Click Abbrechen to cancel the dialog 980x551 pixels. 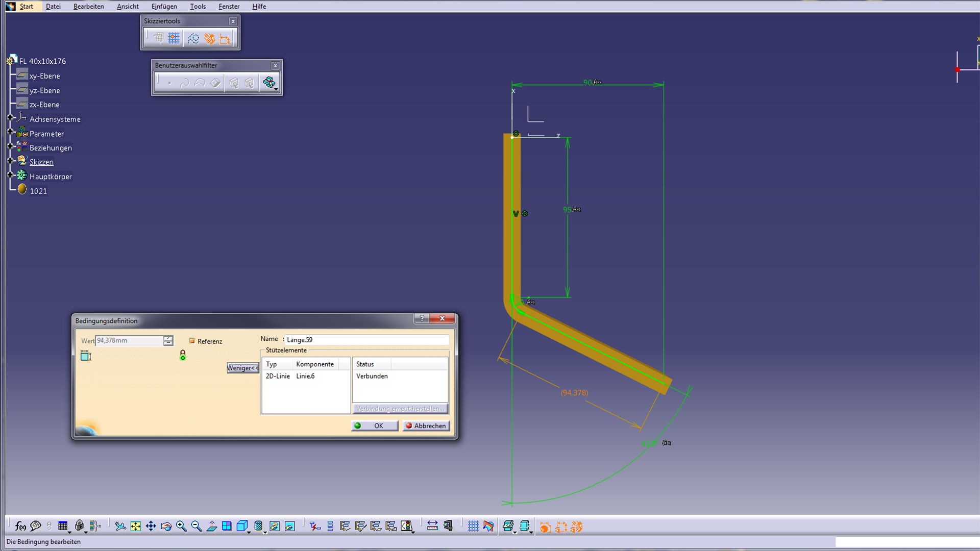coord(426,425)
